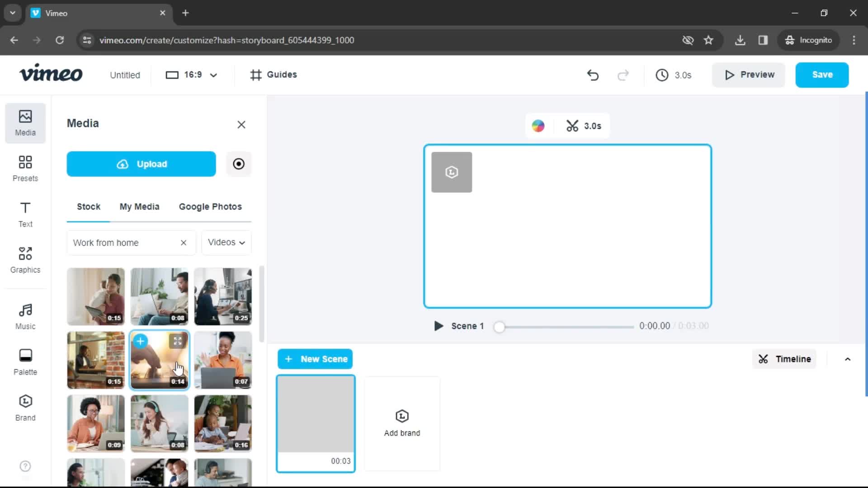Switch to the Stock media tab
This screenshot has height=488, width=868.
pyautogui.click(x=88, y=207)
